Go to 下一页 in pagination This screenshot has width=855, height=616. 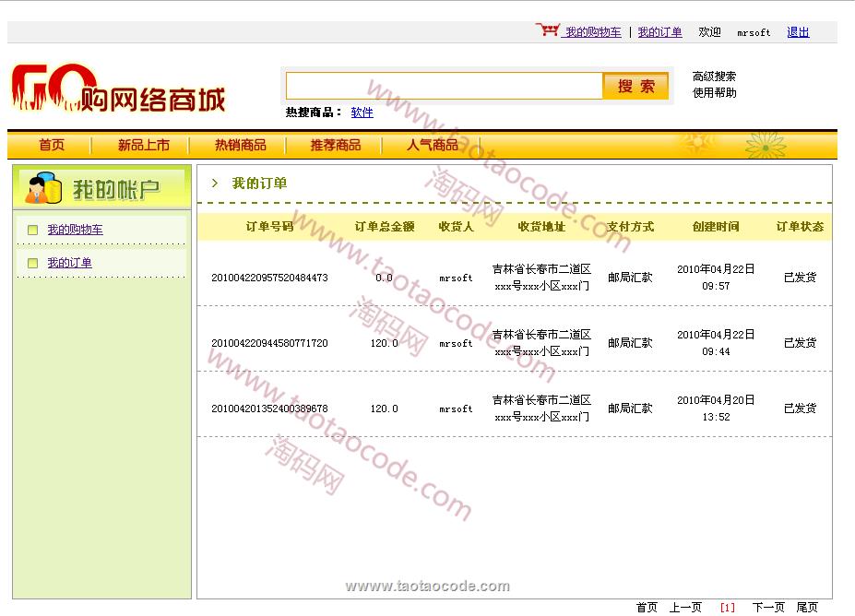coord(767,607)
